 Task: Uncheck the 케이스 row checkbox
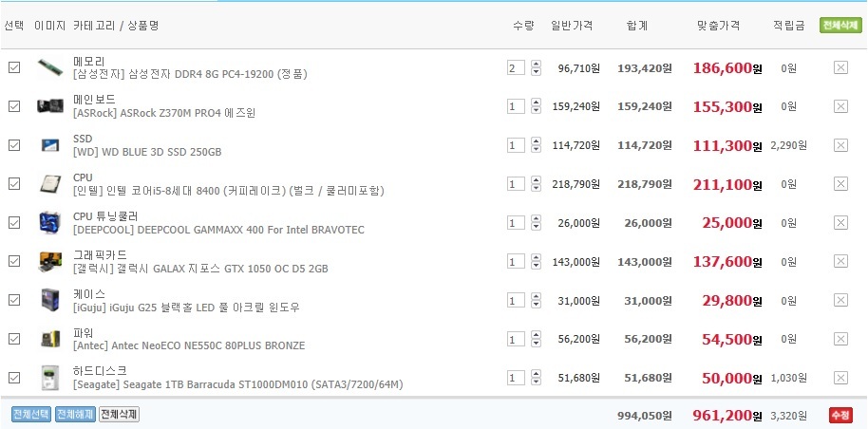14,300
